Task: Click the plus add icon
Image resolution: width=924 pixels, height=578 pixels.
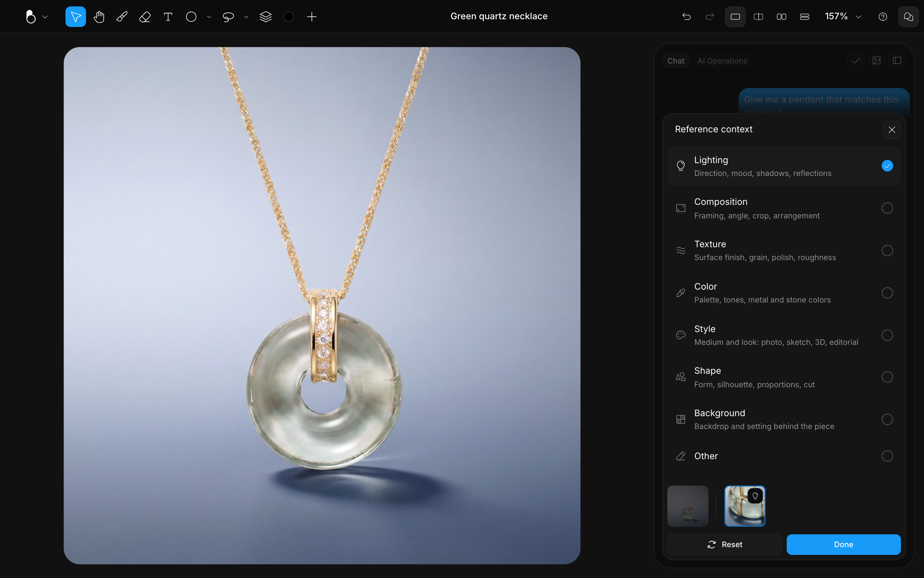Action: 312,17
